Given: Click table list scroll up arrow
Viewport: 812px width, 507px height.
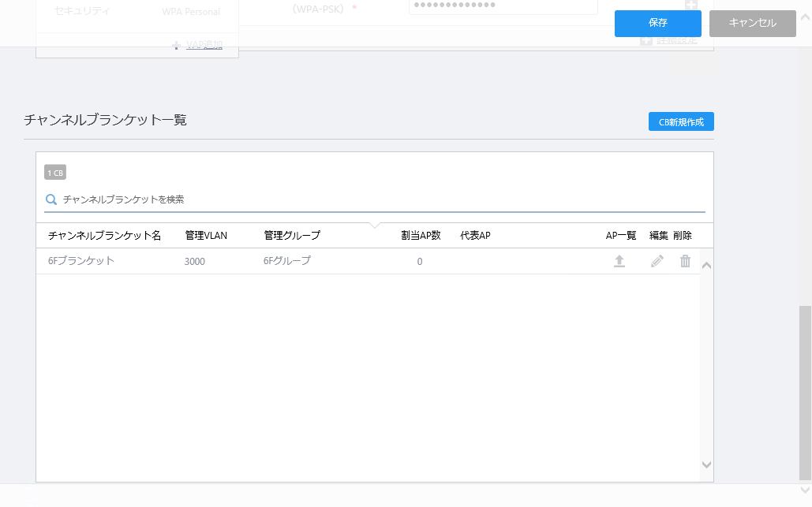Looking at the screenshot, I should point(706,266).
